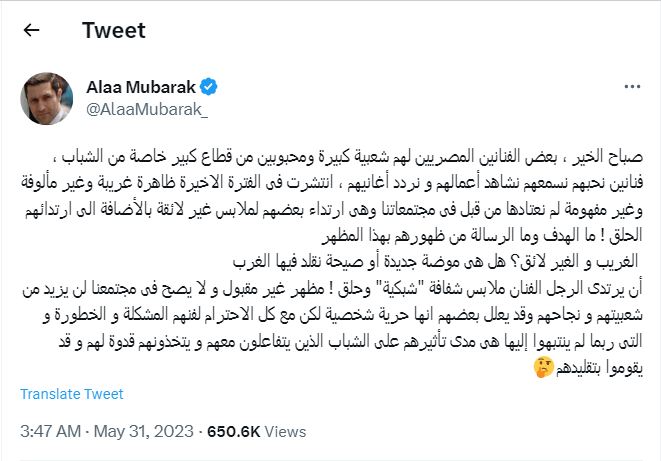Click the Translate Tweet link
Image resolution: width=661 pixels, height=461 pixels.
click(x=72, y=394)
